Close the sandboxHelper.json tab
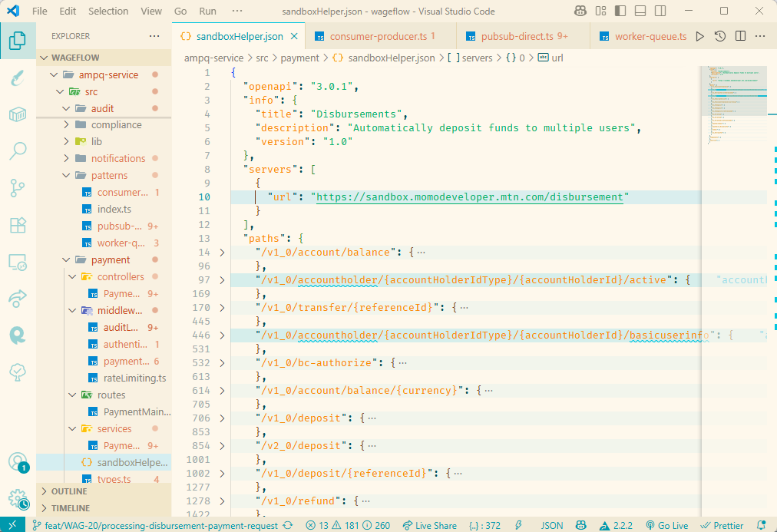The width and height of the screenshot is (777, 532). tap(294, 36)
